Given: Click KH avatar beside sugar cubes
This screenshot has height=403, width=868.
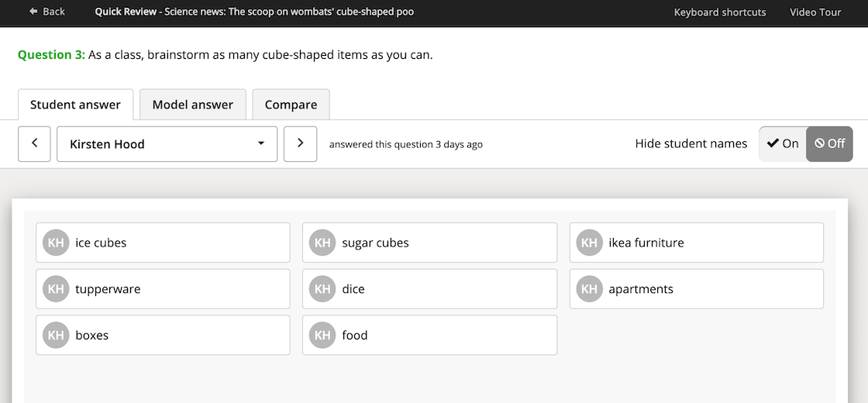Looking at the screenshot, I should click(322, 243).
